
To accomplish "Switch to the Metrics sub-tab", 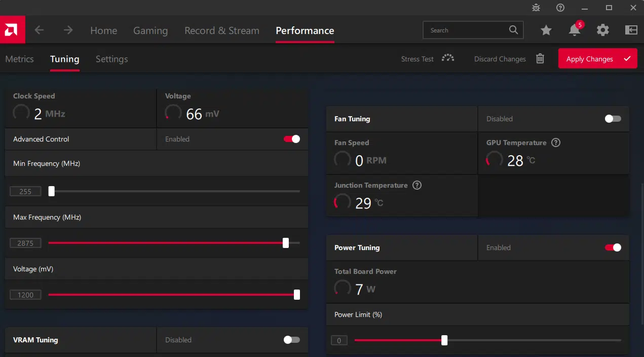I will [x=19, y=59].
